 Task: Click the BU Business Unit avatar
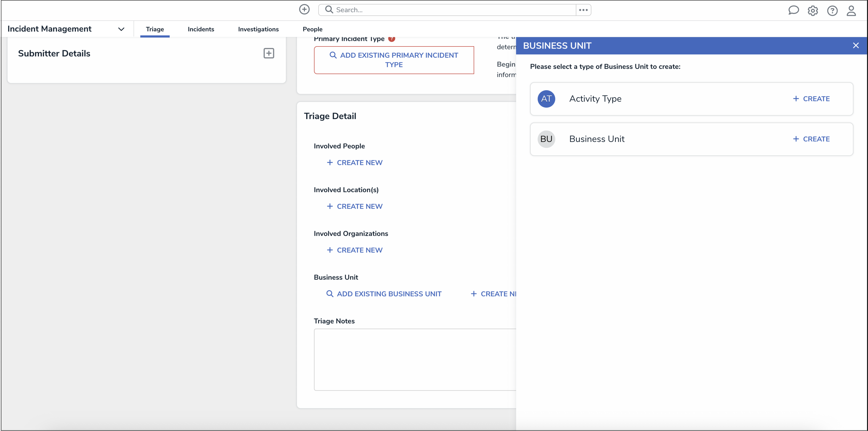pyautogui.click(x=546, y=139)
